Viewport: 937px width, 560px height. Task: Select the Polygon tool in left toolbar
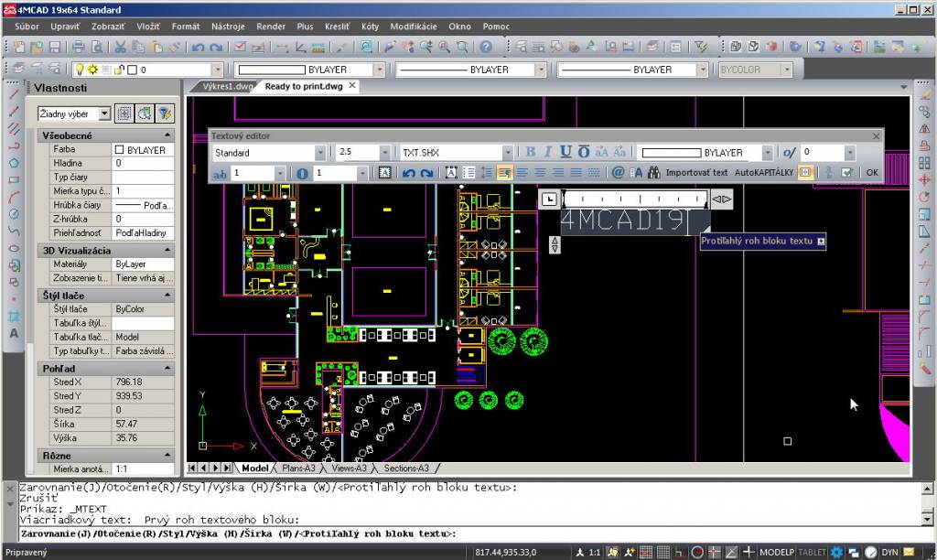click(x=14, y=163)
